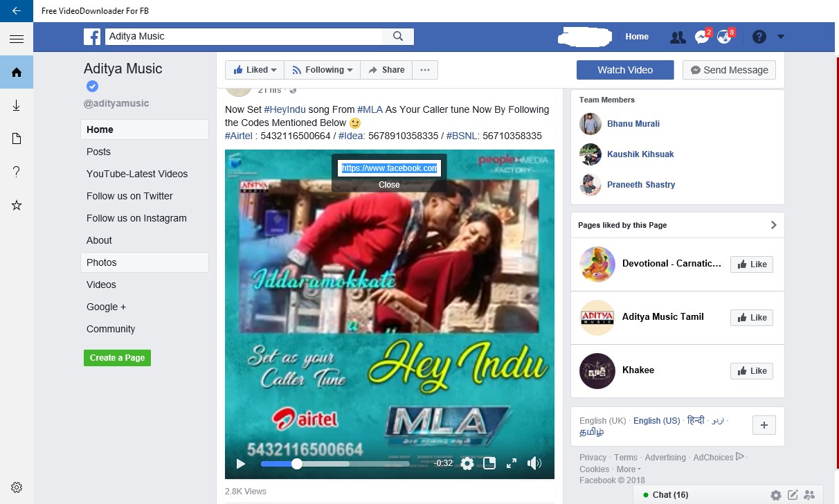Open the document page icon in sidebar
Viewport: 839px width, 504px height.
17,138
